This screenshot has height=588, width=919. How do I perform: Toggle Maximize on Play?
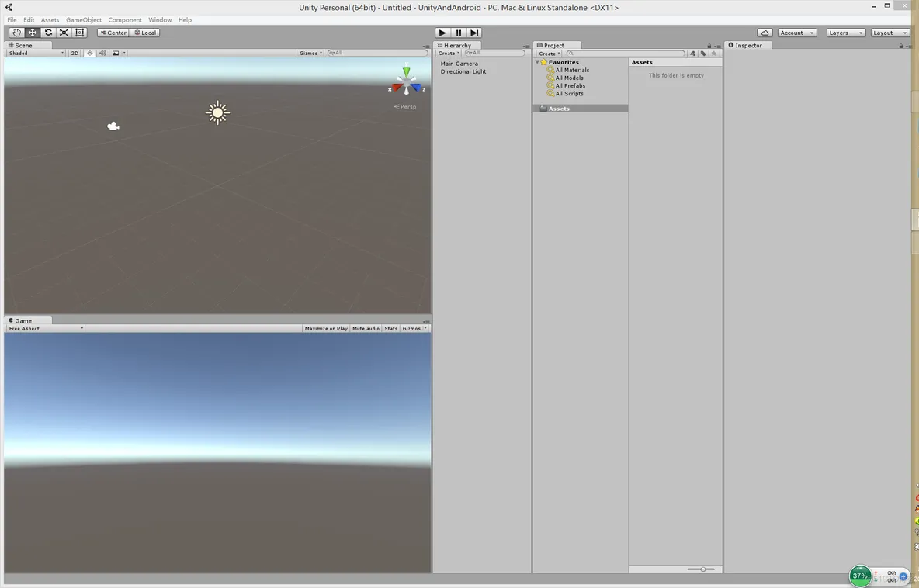[326, 329]
